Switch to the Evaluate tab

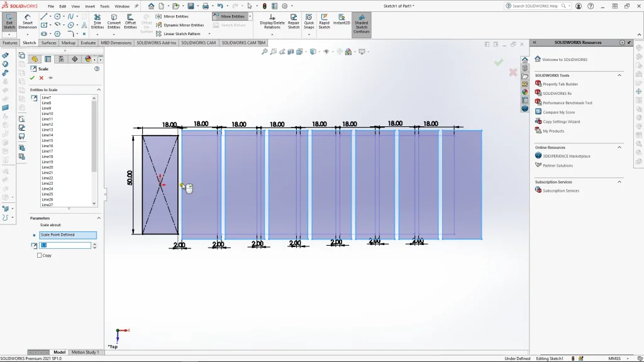[88, 43]
